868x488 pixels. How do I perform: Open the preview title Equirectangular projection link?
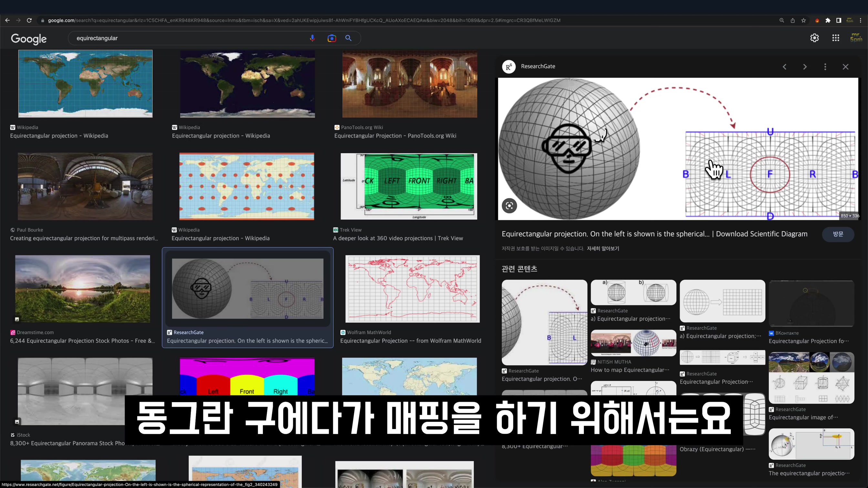coord(654,234)
